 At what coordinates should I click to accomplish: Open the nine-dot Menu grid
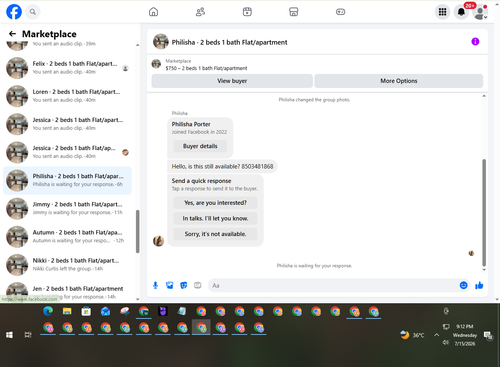click(442, 12)
